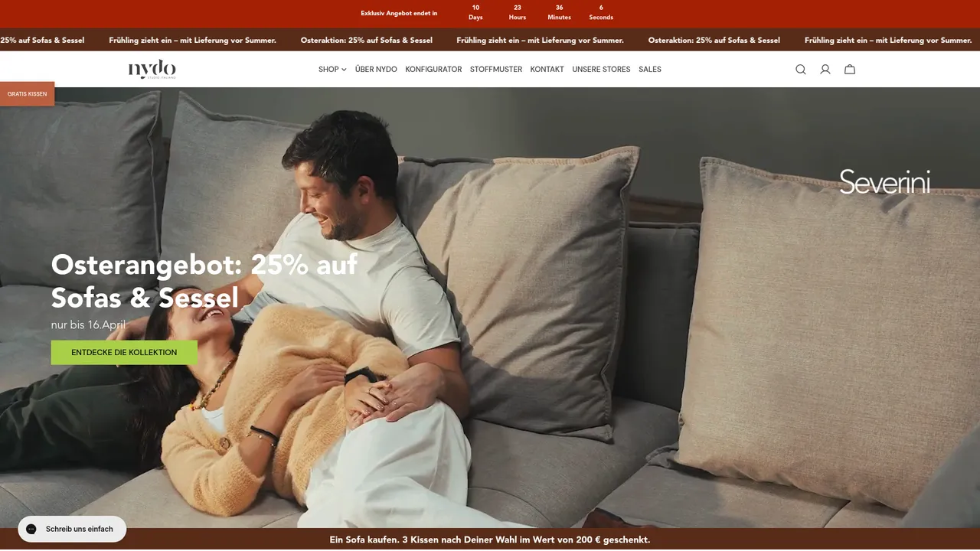Click the chat bubble icon beside Schreib uns einfach

click(31, 529)
